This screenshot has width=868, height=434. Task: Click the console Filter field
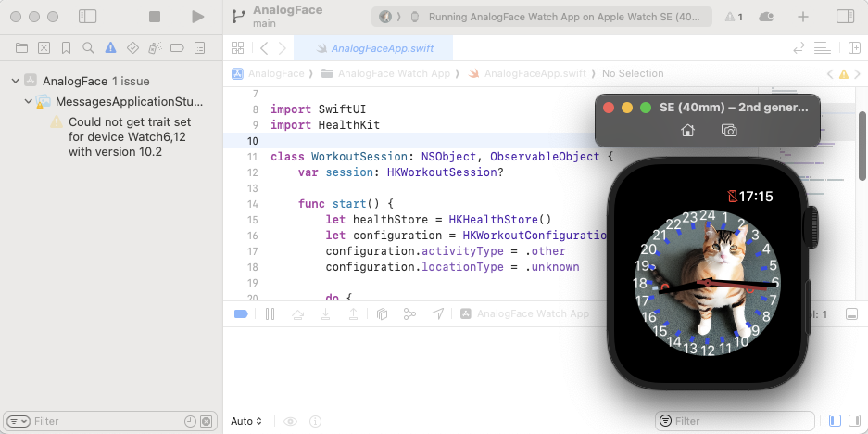[x=735, y=421]
